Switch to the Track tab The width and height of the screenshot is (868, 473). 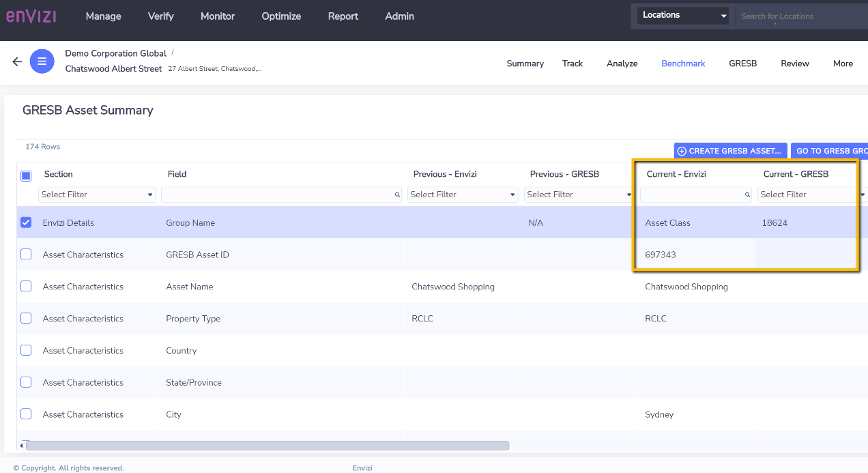[x=573, y=63]
